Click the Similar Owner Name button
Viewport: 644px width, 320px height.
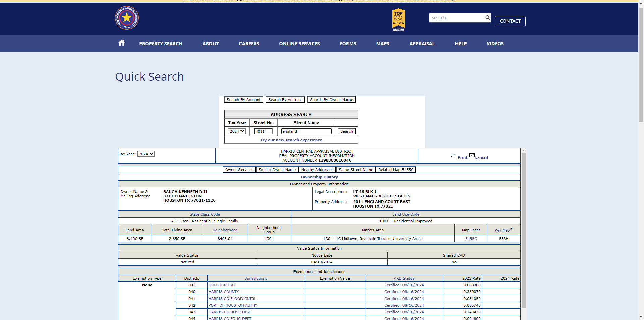277,170
